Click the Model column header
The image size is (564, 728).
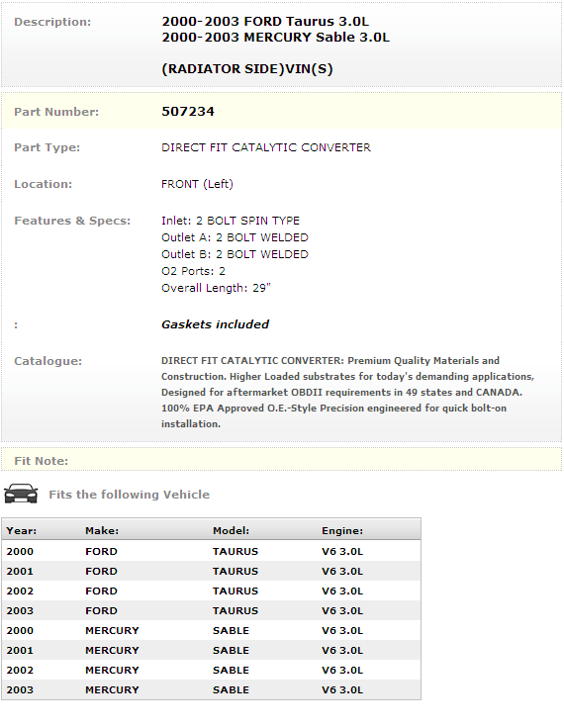(231, 531)
